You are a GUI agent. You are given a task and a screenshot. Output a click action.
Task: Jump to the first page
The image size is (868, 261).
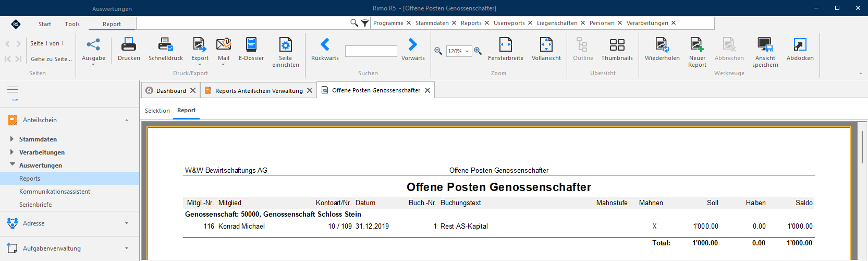tap(7, 59)
